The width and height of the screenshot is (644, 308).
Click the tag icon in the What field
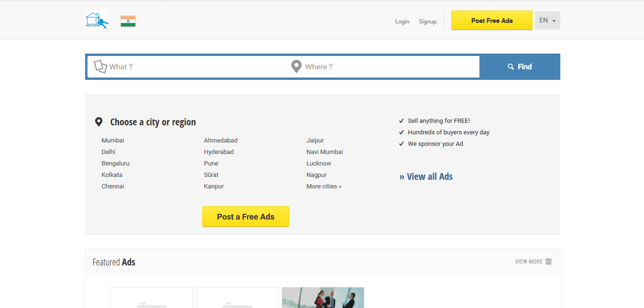100,66
